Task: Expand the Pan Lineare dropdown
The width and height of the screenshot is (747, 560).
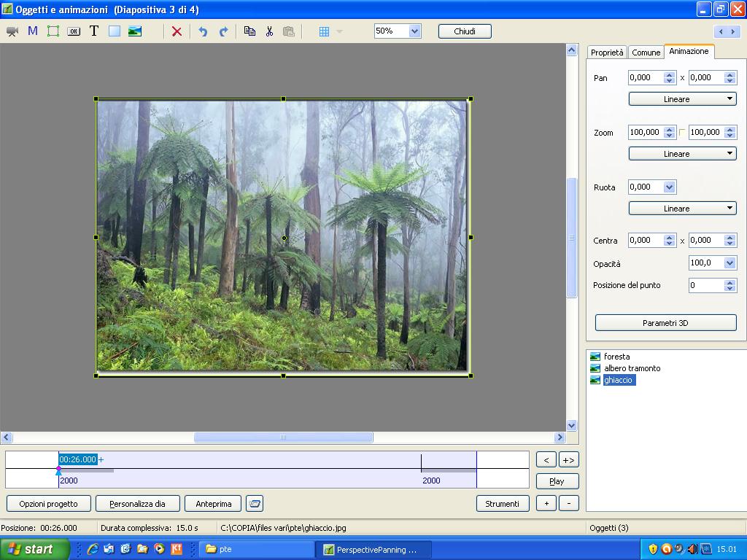Action: pyautogui.click(x=682, y=99)
